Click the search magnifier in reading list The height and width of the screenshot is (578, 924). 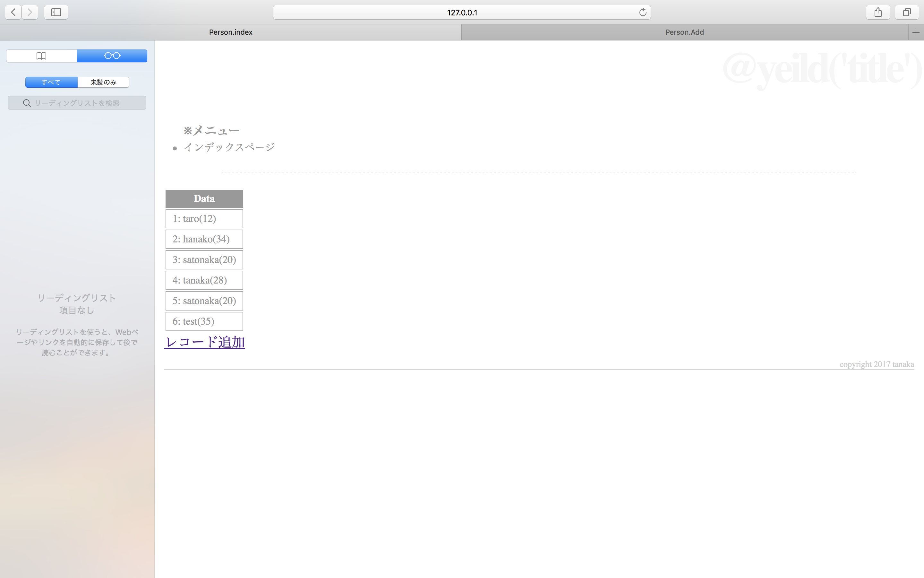[x=27, y=103]
